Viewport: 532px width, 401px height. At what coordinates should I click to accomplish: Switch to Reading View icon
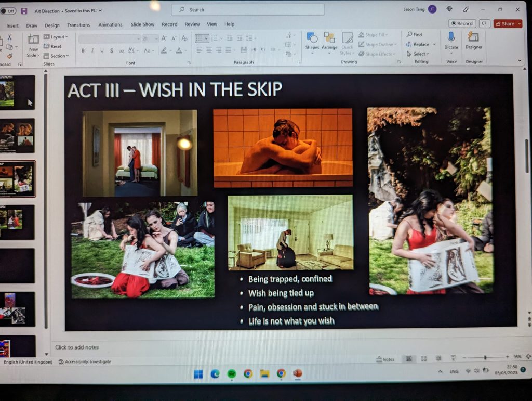click(438, 358)
